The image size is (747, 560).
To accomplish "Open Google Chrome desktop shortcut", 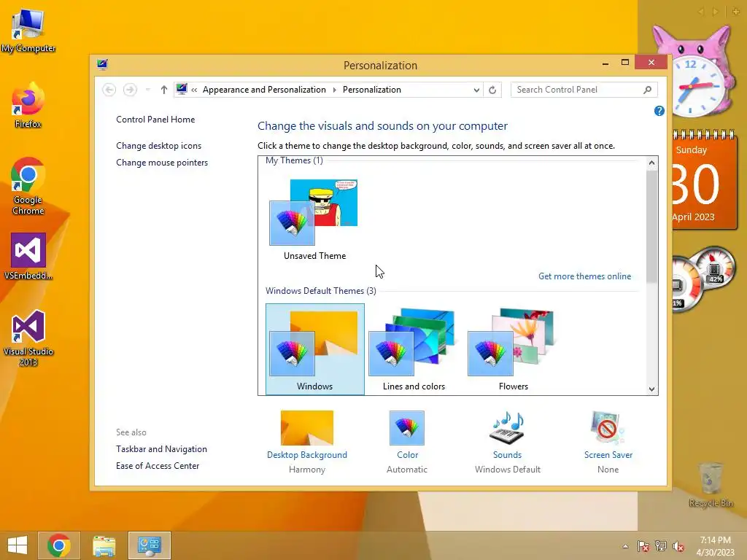I will pos(28,186).
